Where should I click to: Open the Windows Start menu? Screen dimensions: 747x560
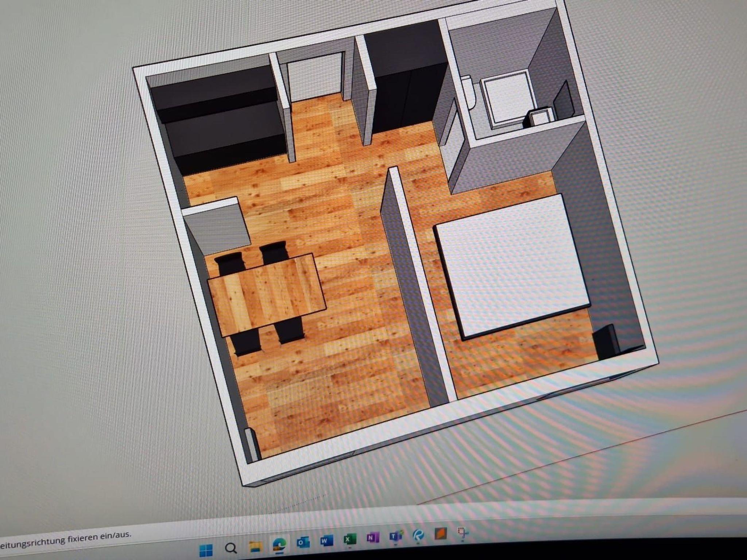point(206,550)
